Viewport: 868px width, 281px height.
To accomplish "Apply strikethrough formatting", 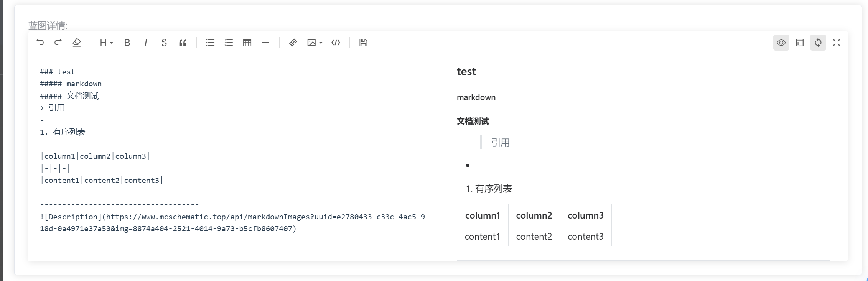I will coord(164,43).
